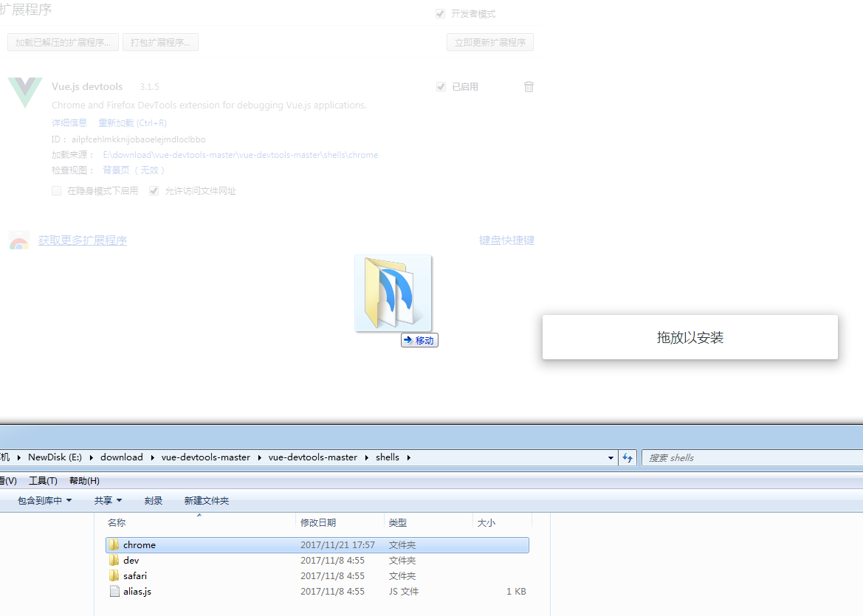
Task: Open 详细信息 details link
Action: pos(69,122)
